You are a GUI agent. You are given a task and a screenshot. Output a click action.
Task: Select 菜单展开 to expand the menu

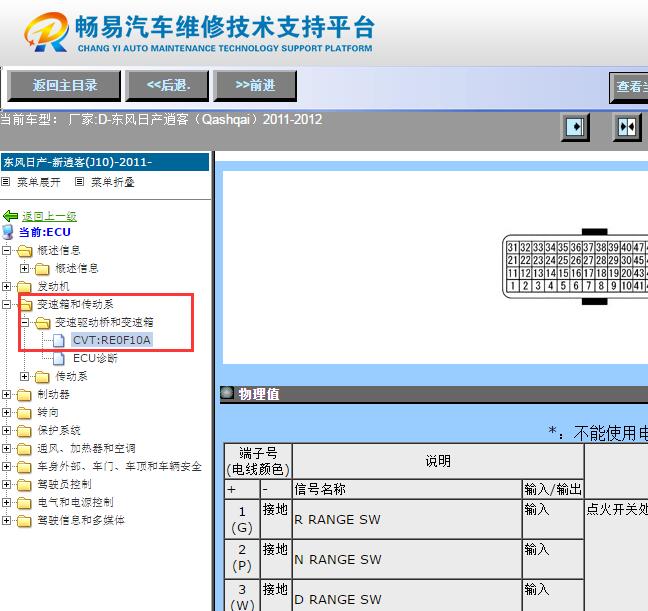pos(38,182)
